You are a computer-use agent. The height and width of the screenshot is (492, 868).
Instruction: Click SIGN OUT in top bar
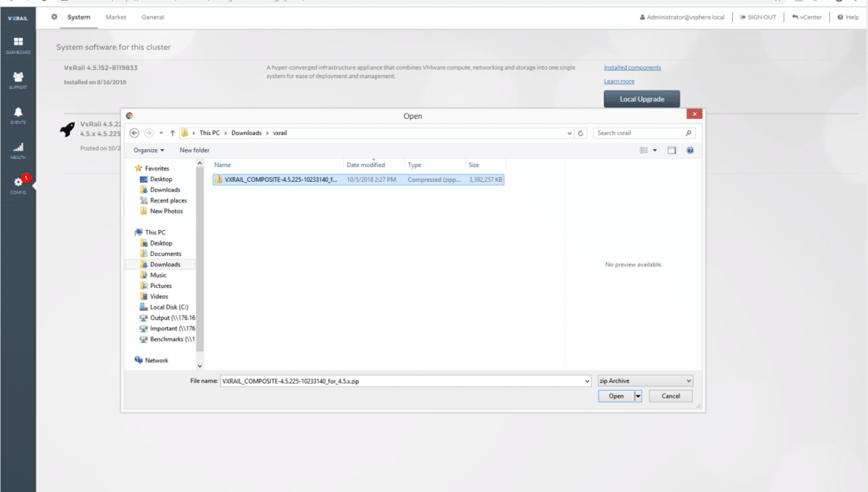758,17
